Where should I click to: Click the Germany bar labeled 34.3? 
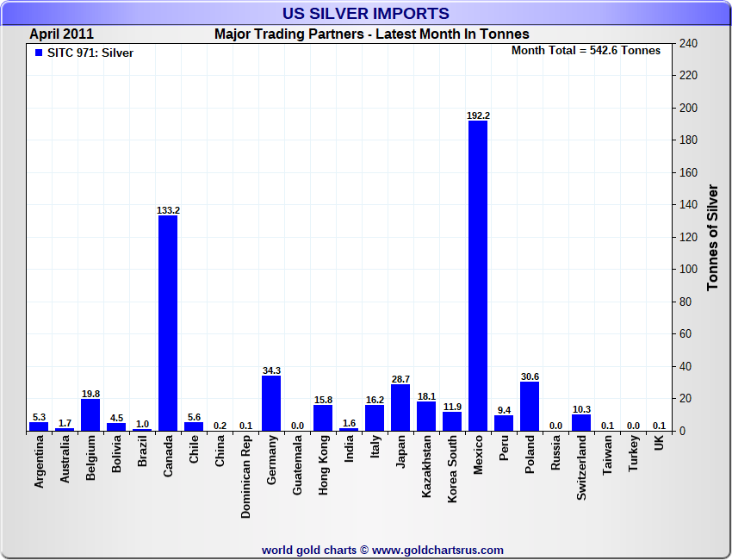click(271, 403)
